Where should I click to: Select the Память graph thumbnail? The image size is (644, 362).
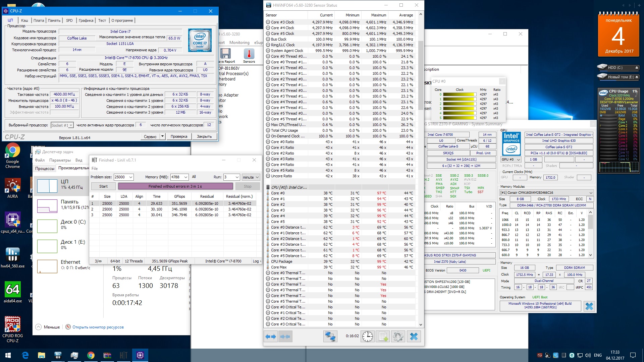[x=47, y=206]
